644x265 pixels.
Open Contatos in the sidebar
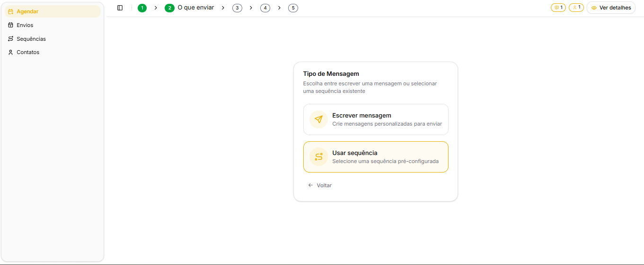(27, 52)
